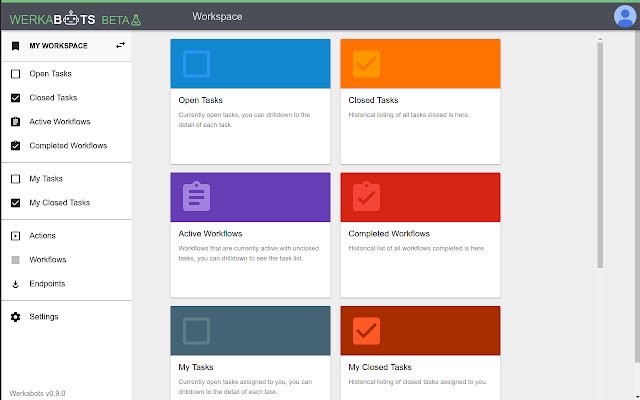Click the My Closed Tasks card checkmark icon
The image size is (640, 400).
coord(367,331)
